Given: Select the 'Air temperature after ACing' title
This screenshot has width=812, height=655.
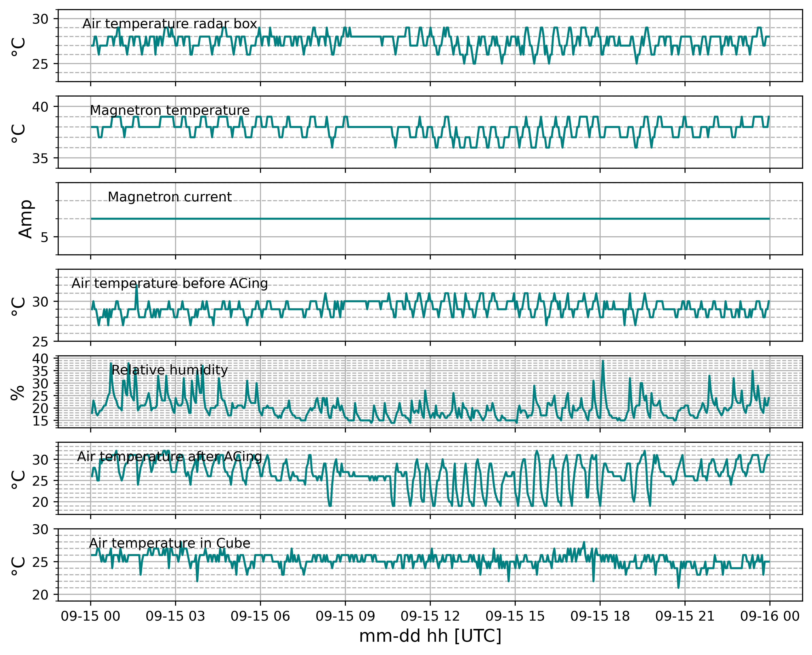Looking at the screenshot, I should point(170,456).
